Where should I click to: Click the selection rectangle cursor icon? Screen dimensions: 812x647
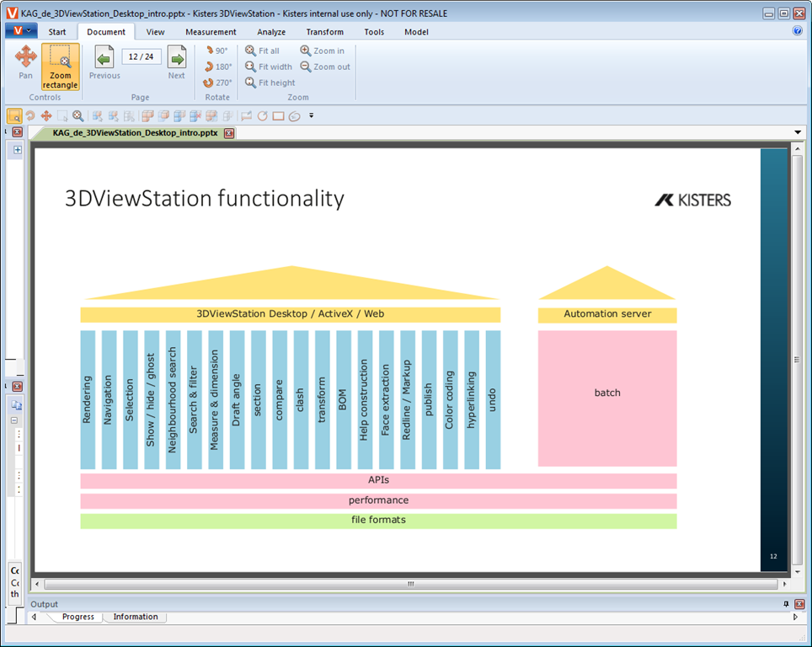[x=62, y=115]
